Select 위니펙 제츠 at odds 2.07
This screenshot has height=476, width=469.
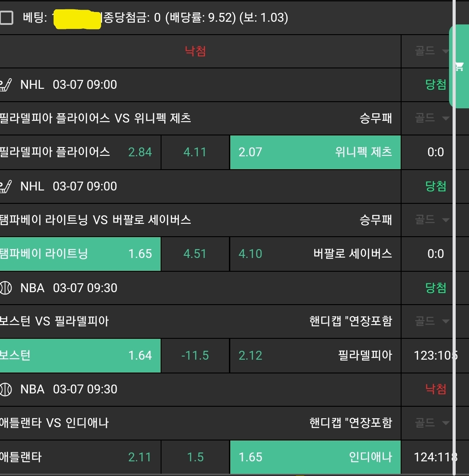pos(315,152)
